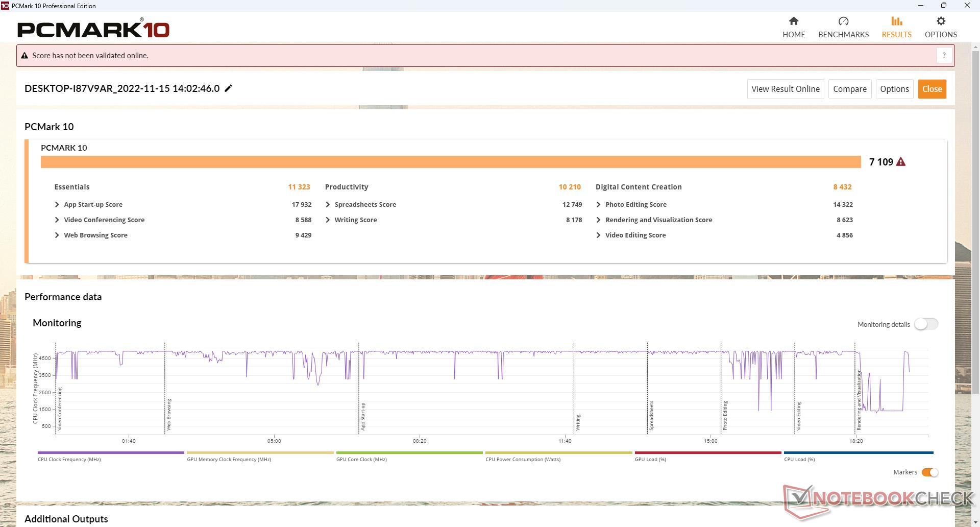Click the orange PCMark 10 score bar
This screenshot has width=980, height=527.
click(x=451, y=162)
